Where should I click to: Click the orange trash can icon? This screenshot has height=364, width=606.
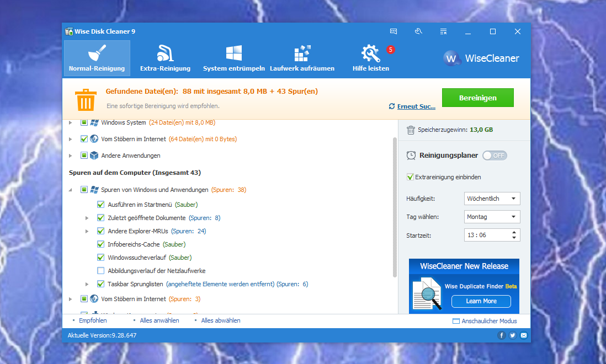pos(86,100)
